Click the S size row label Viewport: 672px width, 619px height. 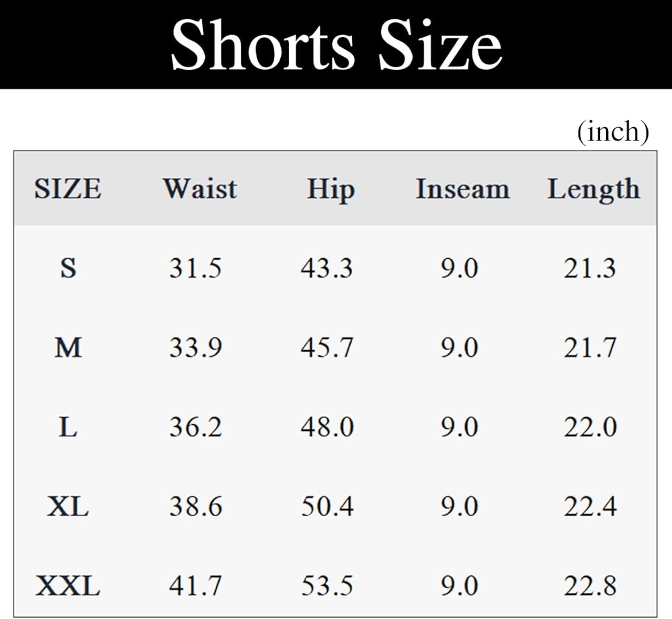point(68,269)
